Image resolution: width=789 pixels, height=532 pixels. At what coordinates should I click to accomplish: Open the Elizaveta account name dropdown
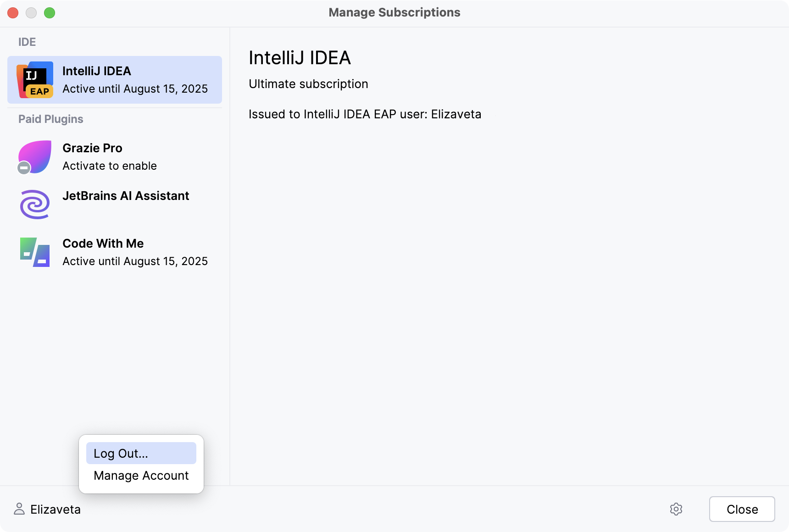pos(55,510)
